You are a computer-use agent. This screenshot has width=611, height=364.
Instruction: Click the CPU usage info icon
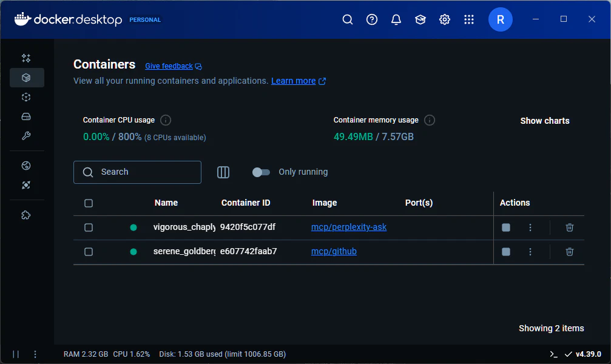click(166, 120)
